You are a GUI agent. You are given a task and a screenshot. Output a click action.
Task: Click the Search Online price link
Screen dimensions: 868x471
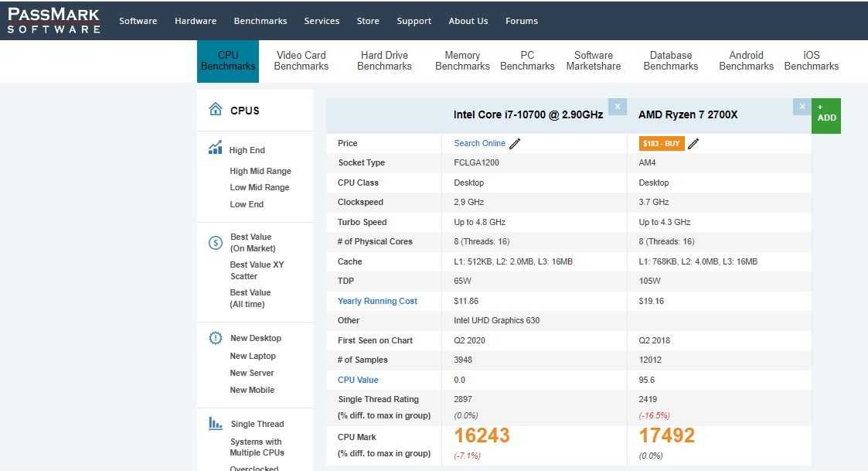479,144
